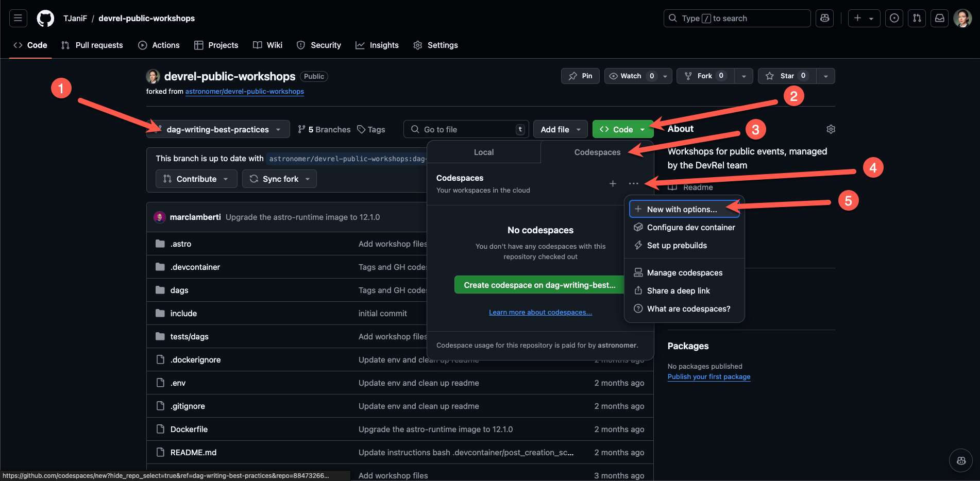Open the dag-writing-best-practices branch selector
This screenshot has height=481, width=980.
coord(218,129)
